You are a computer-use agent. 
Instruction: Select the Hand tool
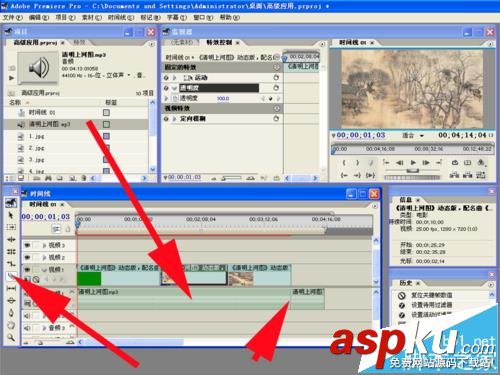point(11,325)
